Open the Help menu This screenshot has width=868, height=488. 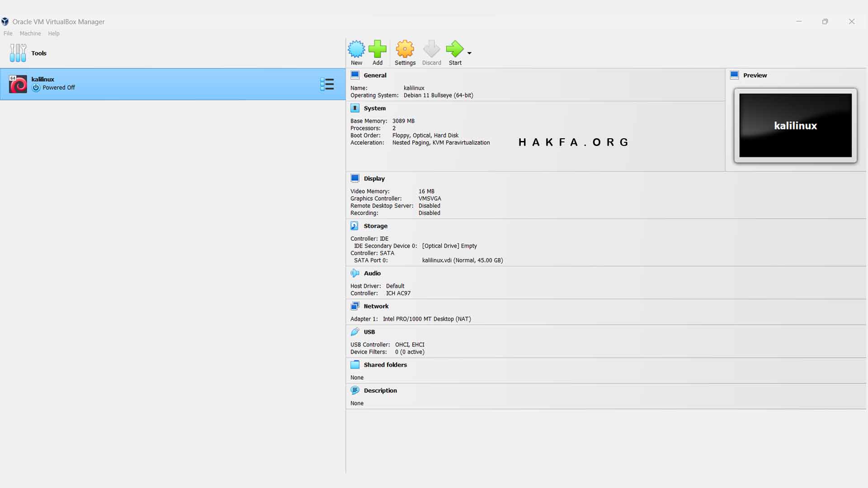point(54,33)
